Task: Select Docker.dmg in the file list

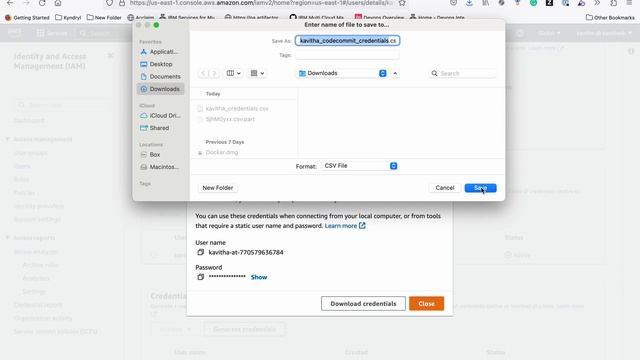Action: [x=222, y=153]
